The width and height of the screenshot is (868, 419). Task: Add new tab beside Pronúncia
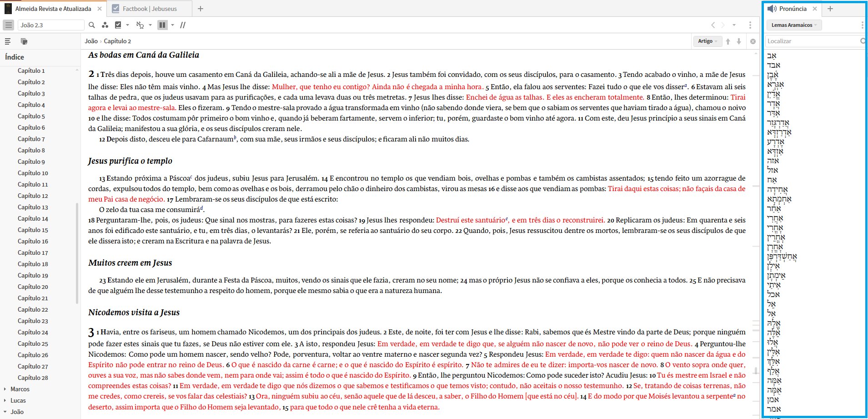point(830,9)
